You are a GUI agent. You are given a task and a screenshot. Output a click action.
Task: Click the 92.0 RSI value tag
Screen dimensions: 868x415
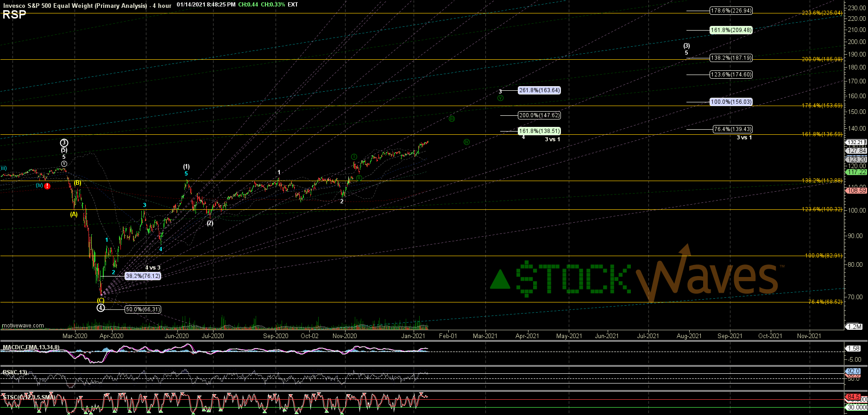coord(853,371)
